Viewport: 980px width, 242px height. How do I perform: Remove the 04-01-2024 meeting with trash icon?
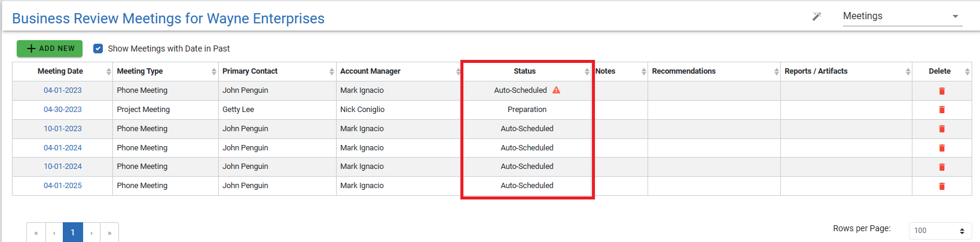[942, 148]
